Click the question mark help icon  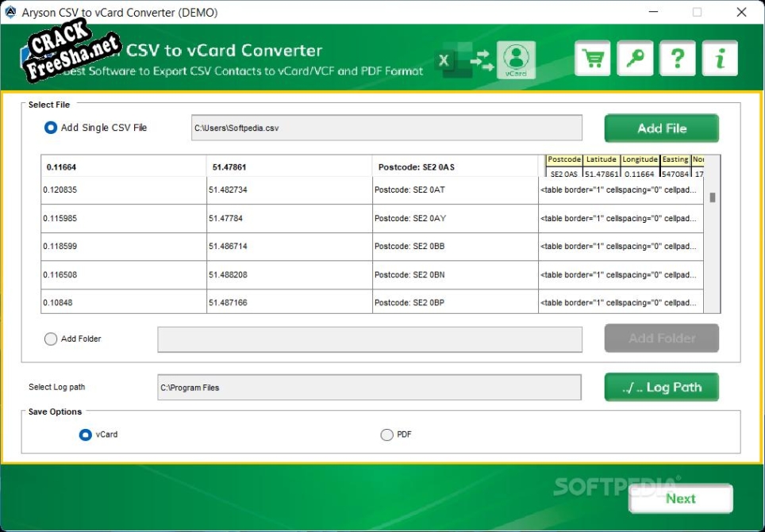(677, 59)
